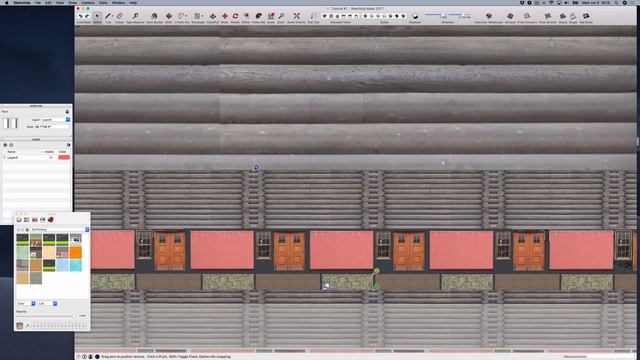Screen dimensions: 640x360
Task: Open the Tools menu
Action: pos(103,2)
